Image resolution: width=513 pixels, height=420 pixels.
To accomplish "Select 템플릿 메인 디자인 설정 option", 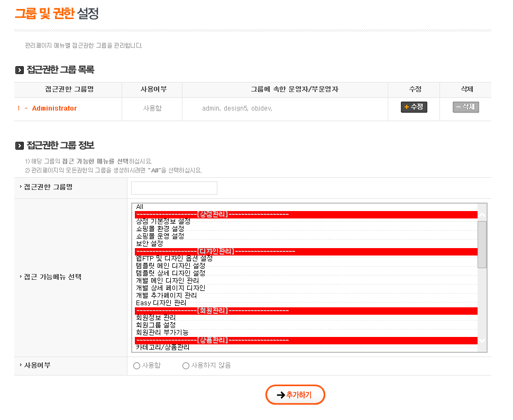I will [x=170, y=266].
